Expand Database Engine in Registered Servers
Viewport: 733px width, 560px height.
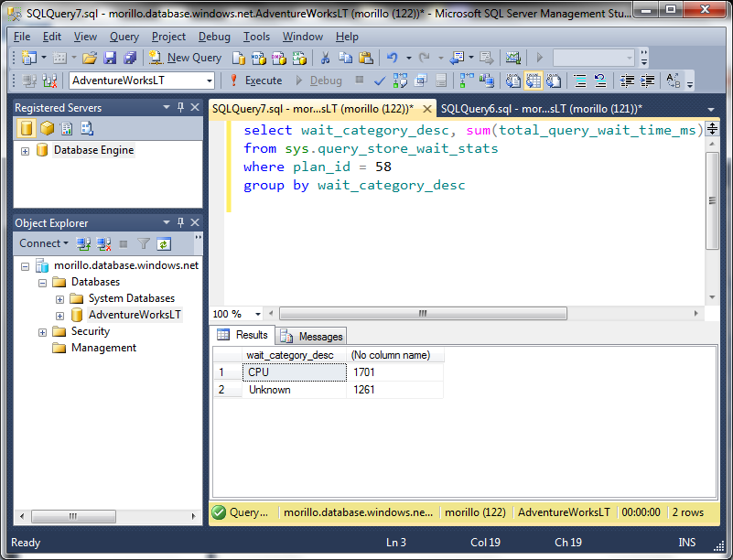(26, 151)
